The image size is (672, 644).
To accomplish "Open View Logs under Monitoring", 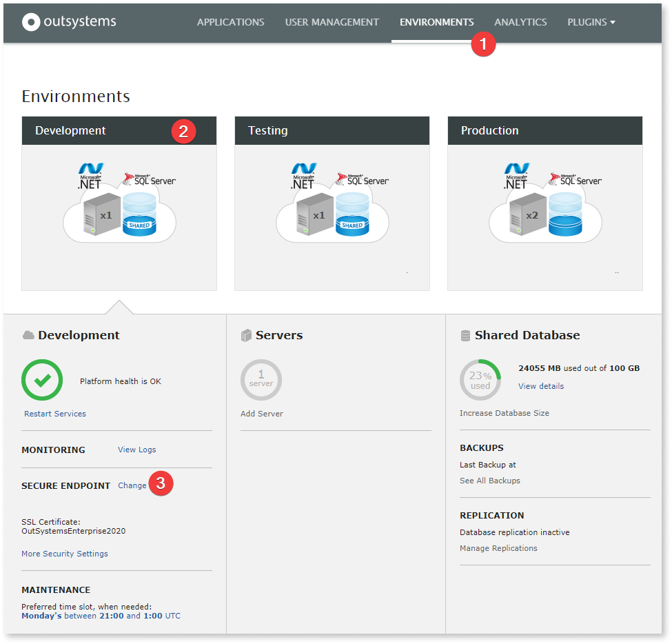I will point(136,449).
